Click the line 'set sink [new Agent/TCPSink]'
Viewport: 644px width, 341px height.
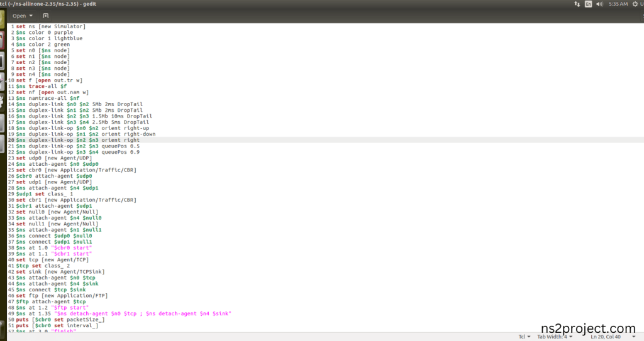[x=60, y=272]
